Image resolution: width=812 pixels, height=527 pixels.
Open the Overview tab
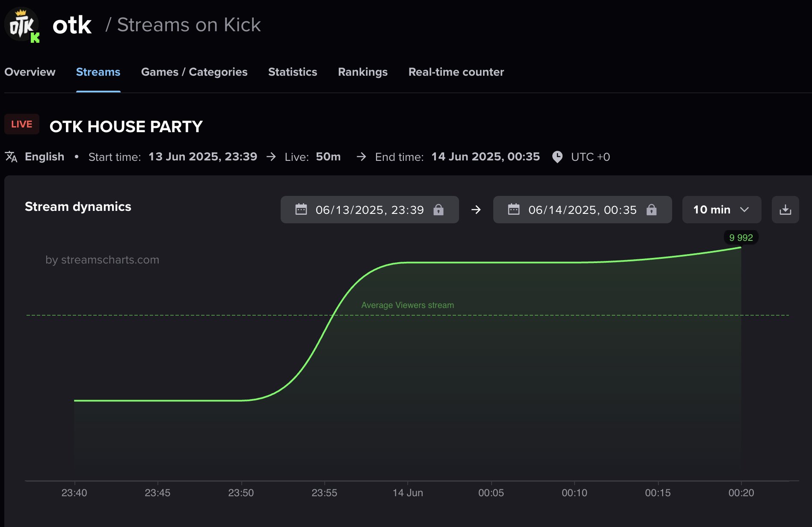tap(30, 72)
